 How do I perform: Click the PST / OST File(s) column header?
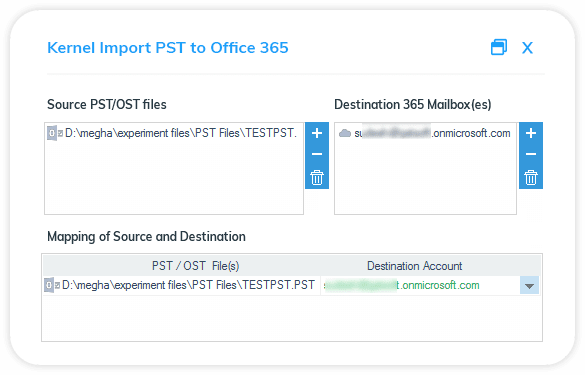(x=195, y=266)
